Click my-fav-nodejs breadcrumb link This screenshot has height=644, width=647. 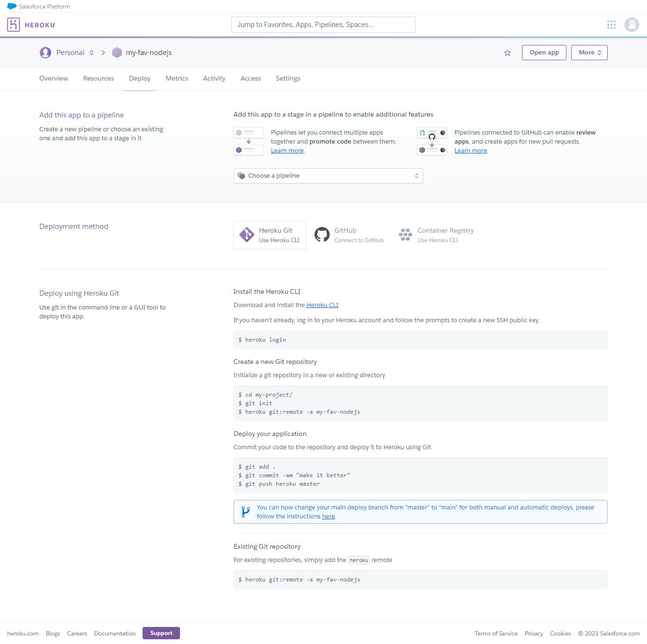point(149,53)
